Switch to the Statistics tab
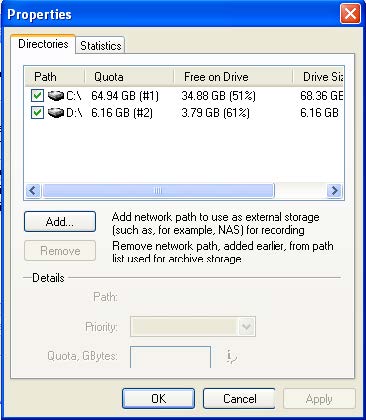 coord(101,45)
